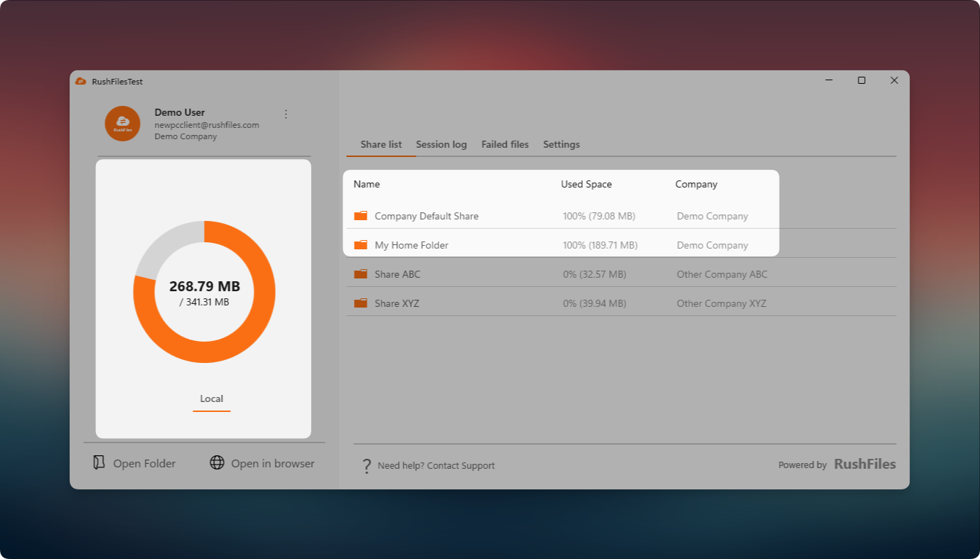Click the Demo User RushFiles avatar
The image size is (980, 559).
click(122, 124)
